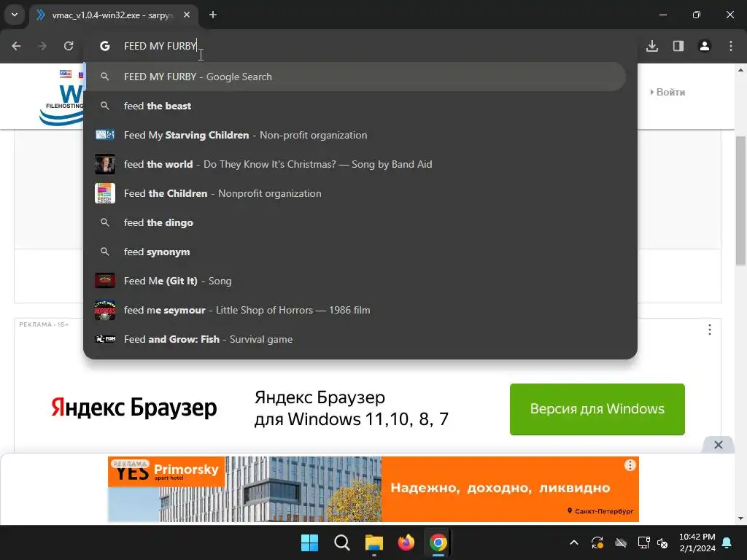Click the Войти login link

(x=668, y=92)
